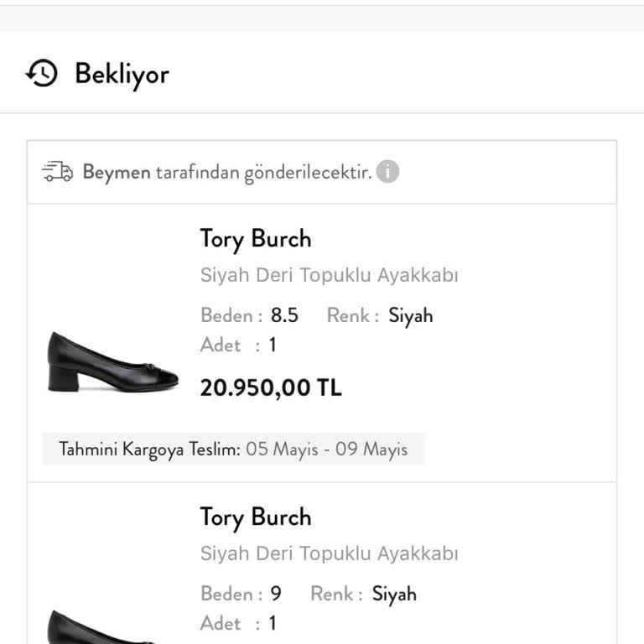
Task: Click Tahmini Kargoya Teslim date range
Action: [327, 449]
